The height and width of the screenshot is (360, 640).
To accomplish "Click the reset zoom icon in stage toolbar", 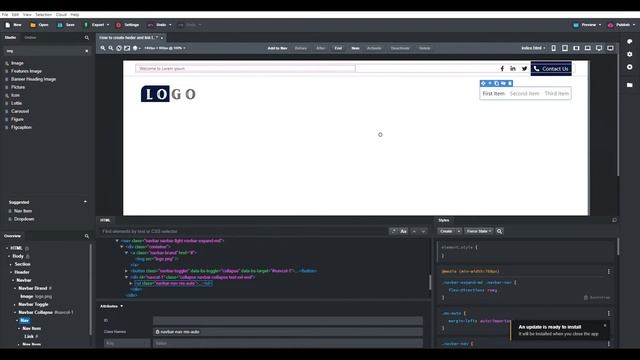I will pos(119,48).
